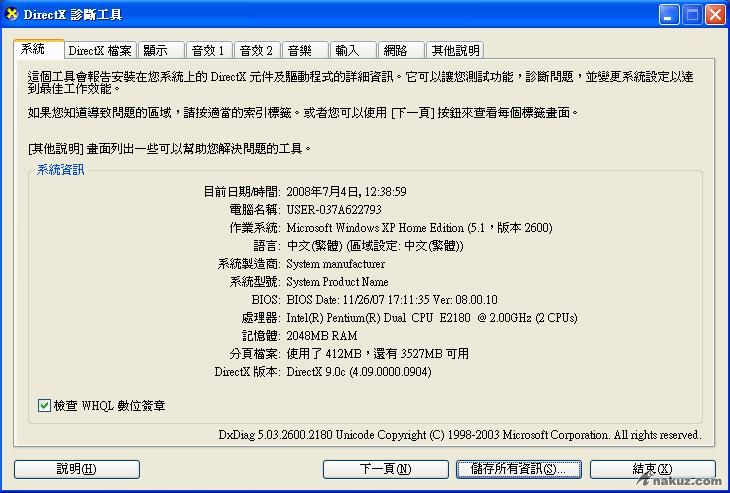Click the System manufacturer value
730x493 pixels.
[336, 264]
